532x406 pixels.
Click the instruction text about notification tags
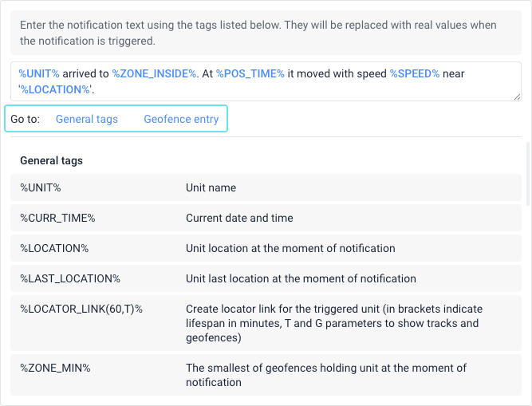click(258, 33)
